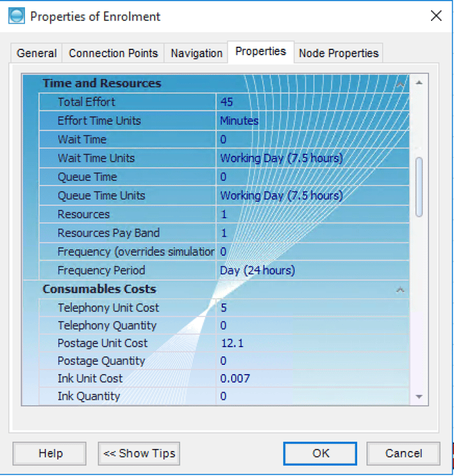This screenshot has width=454, height=476.
Task: Select the Telephony Quantity label
Action: [x=107, y=325]
